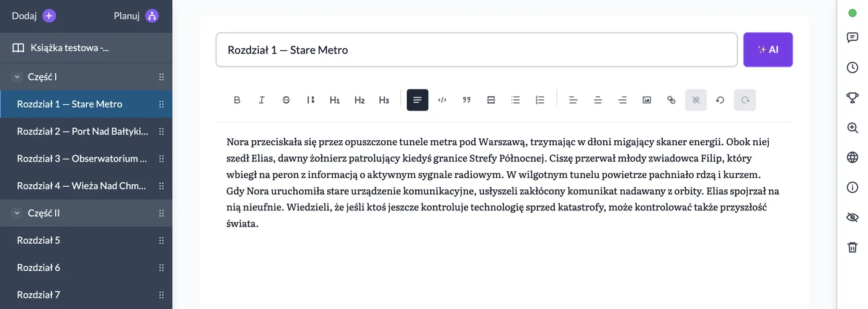The image size is (868, 309).
Task: Click drag handle of Rozdział 7
Action: click(x=161, y=295)
